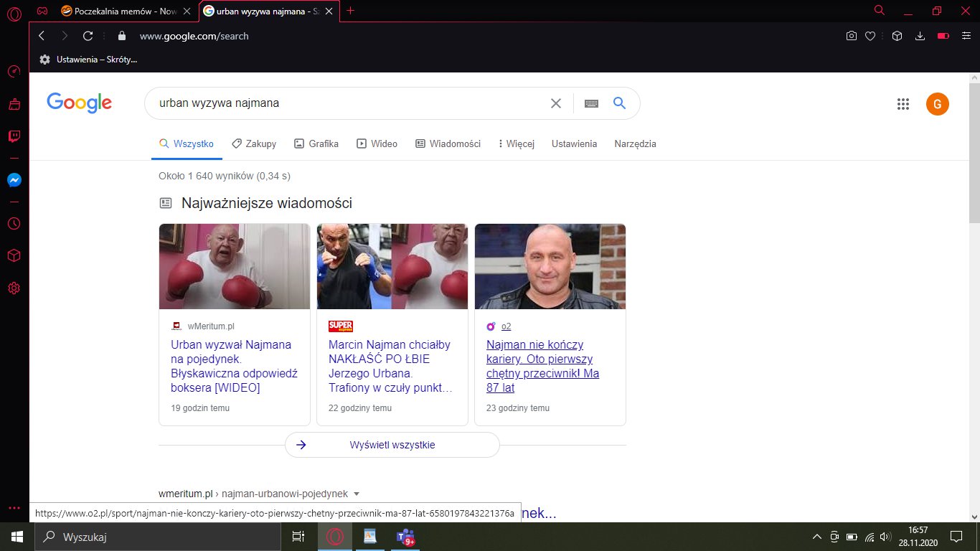Switch to Wideo results tab

coord(377,143)
